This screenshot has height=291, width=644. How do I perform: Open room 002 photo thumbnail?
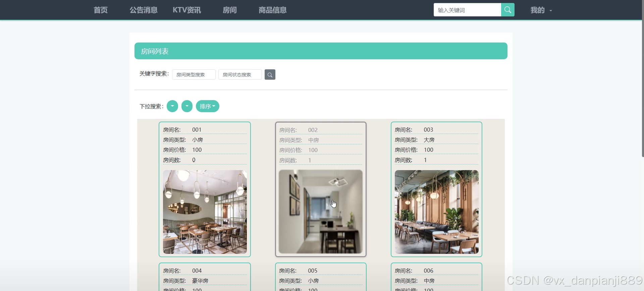[x=321, y=212]
